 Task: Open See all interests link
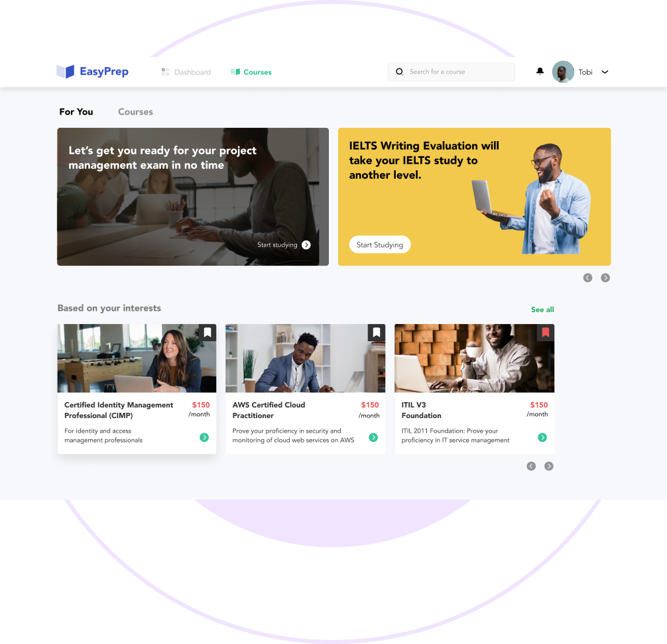click(542, 309)
